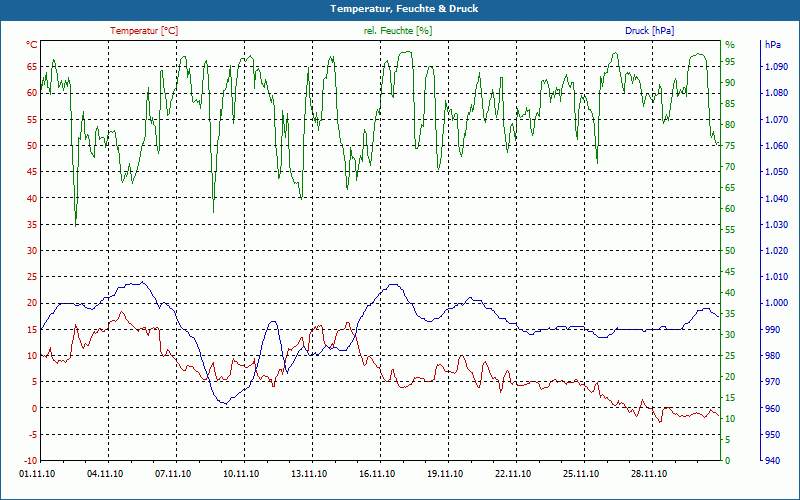800x500 pixels.
Task: Click the 1.020 tick on the pressure axis
Action: click(776, 251)
